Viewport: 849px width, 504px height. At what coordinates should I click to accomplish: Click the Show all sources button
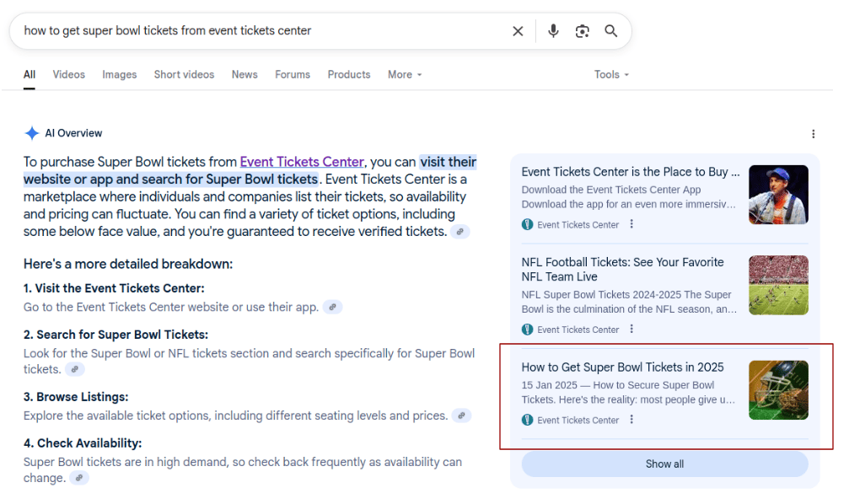664,464
